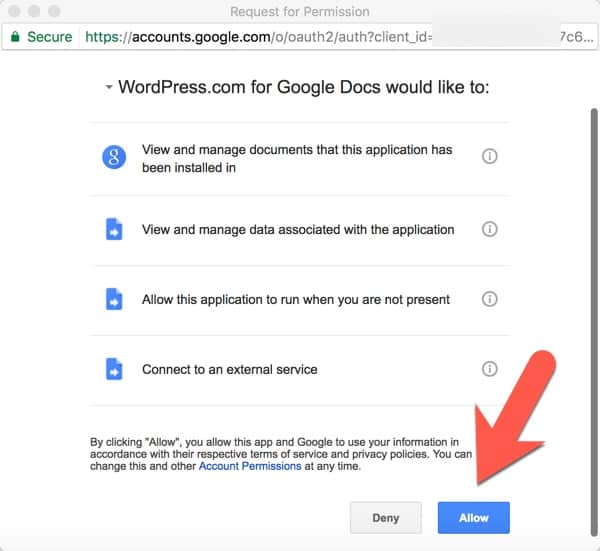Click the green Secure label in address bar

49,37
